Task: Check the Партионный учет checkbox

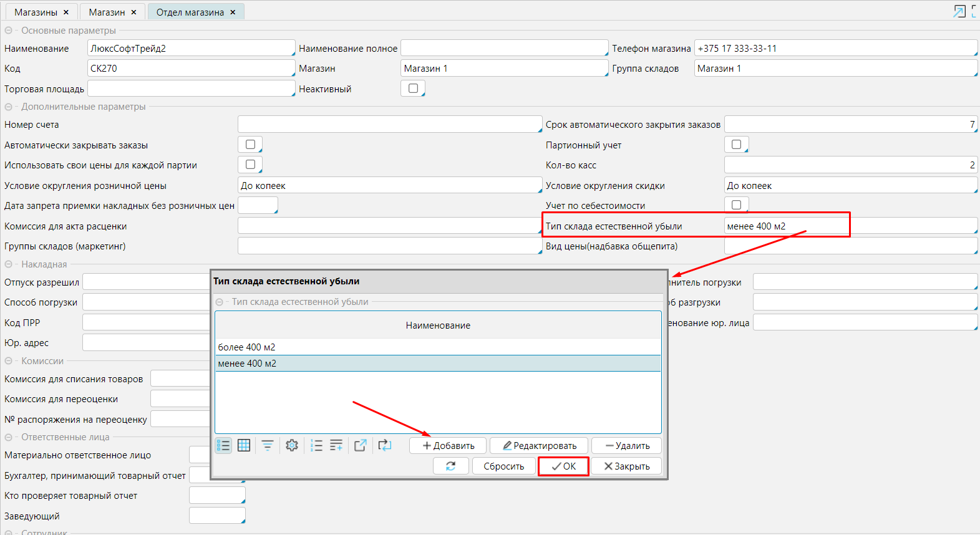Action: tap(736, 145)
